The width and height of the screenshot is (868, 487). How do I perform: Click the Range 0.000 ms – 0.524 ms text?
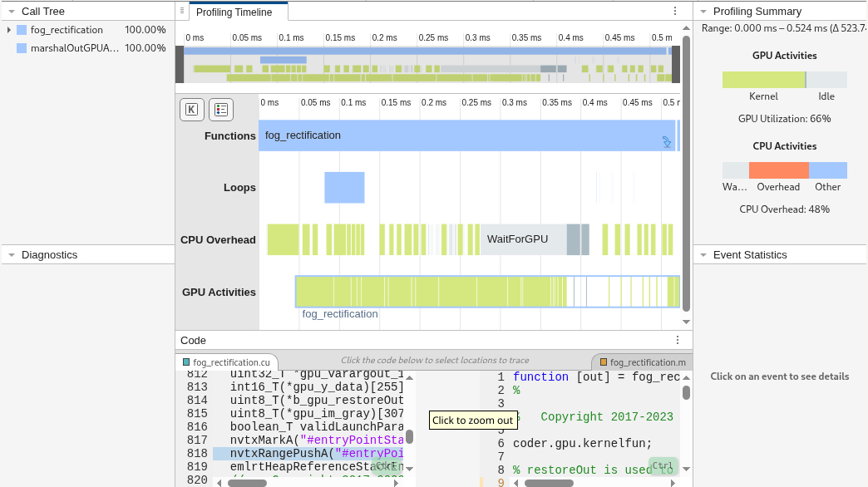783,28
